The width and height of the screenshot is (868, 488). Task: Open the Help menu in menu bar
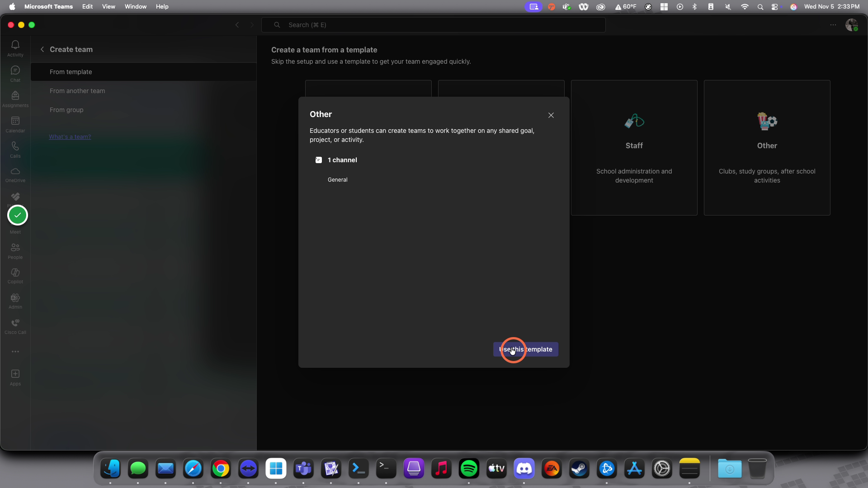162,6
